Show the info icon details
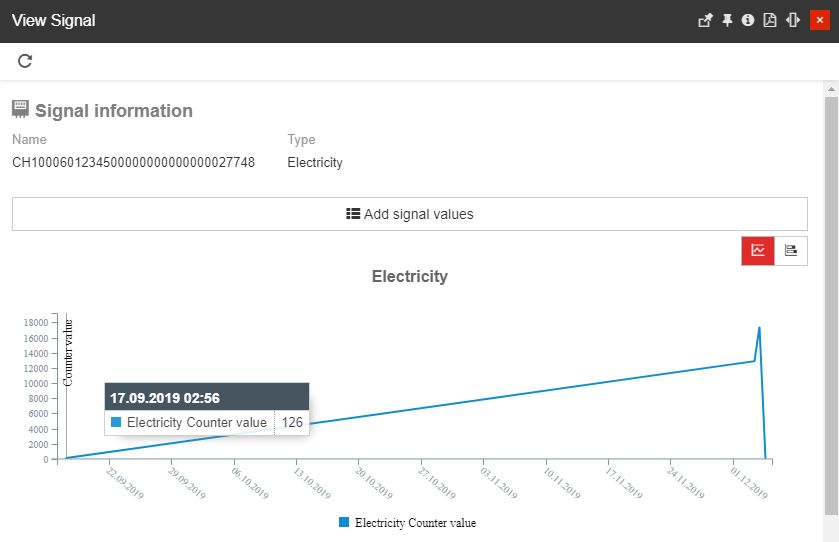The height and width of the screenshot is (542, 839). (x=748, y=21)
